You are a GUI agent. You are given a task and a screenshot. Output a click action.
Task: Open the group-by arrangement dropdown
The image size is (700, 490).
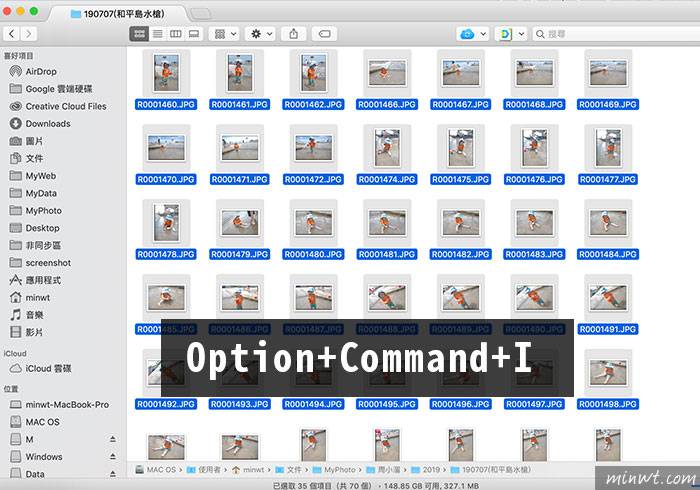click(226, 33)
